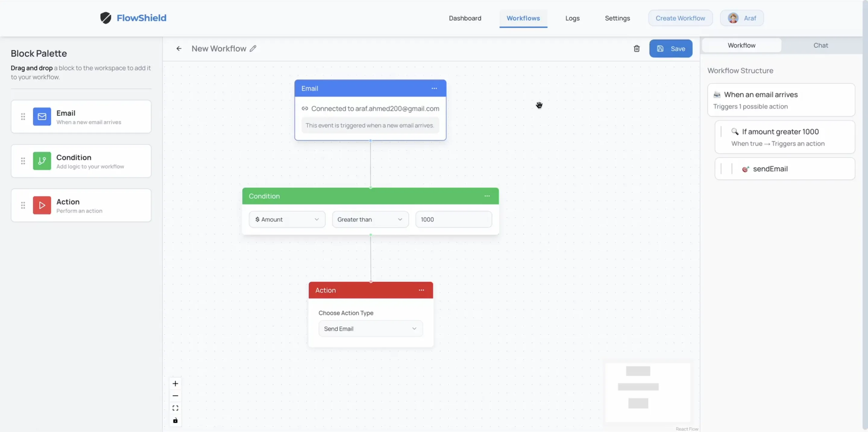The height and width of the screenshot is (432, 868).
Task: Click the Create Workflow button
Action: (x=680, y=18)
